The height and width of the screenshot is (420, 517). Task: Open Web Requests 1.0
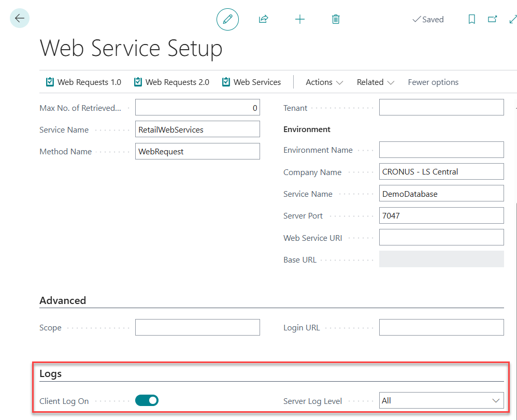click(83, 82)
